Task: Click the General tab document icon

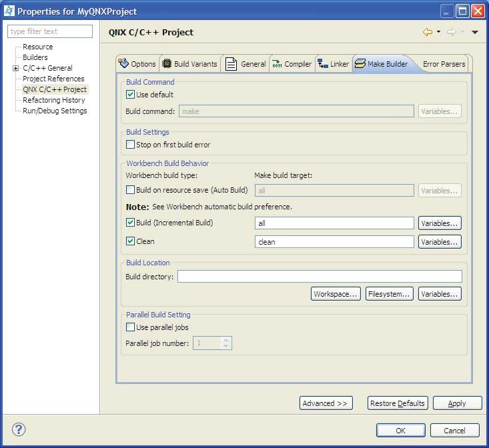Action: pyautogui.click(x=231, y=64)
